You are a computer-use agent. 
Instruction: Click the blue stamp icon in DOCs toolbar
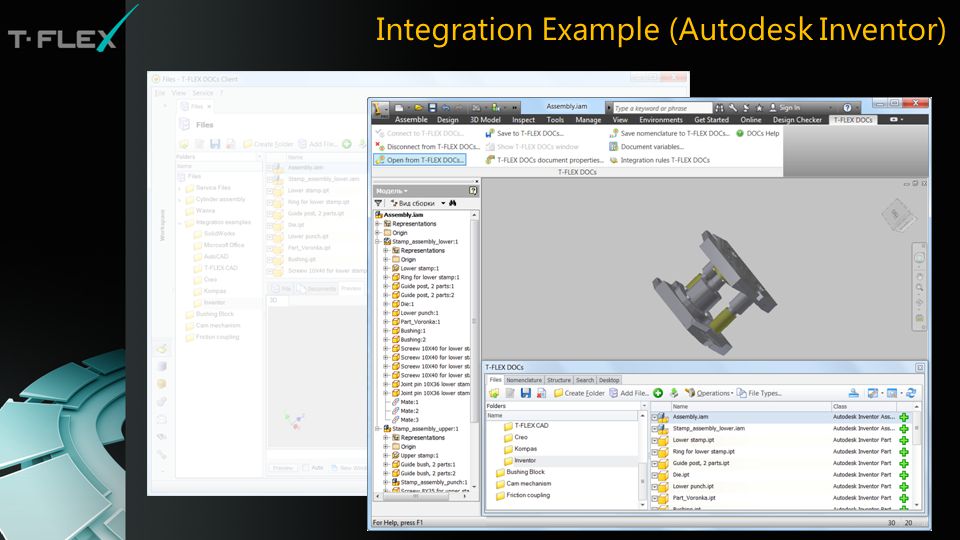coord(853,393)
